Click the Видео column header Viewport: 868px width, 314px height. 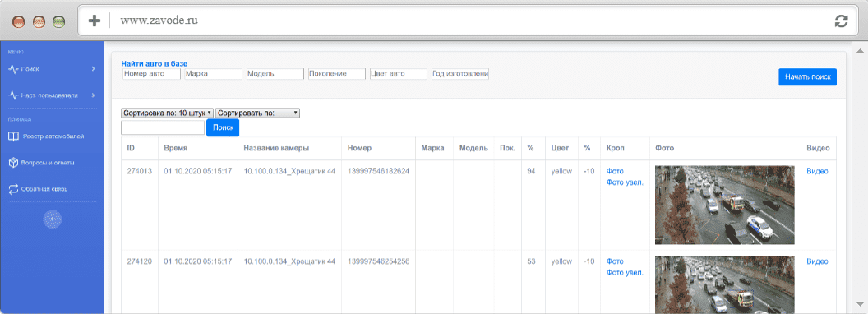coord(818,149)
